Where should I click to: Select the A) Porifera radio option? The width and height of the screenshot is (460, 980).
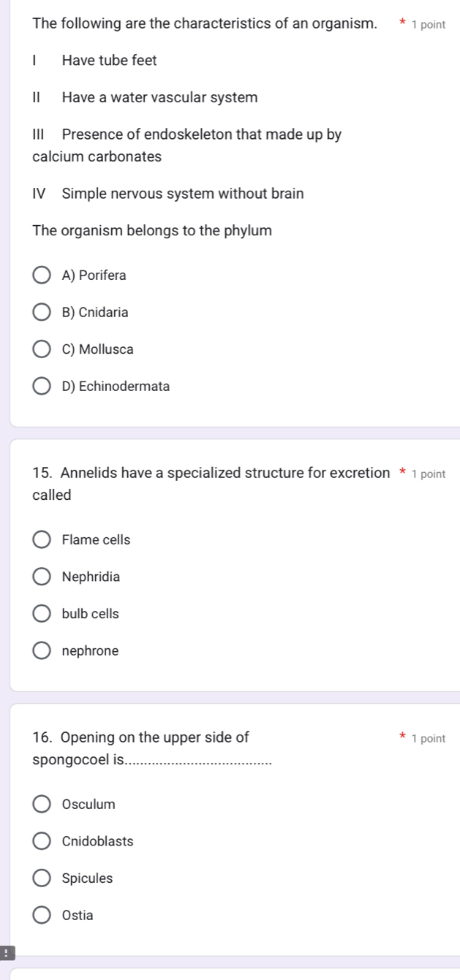[42, 276]
